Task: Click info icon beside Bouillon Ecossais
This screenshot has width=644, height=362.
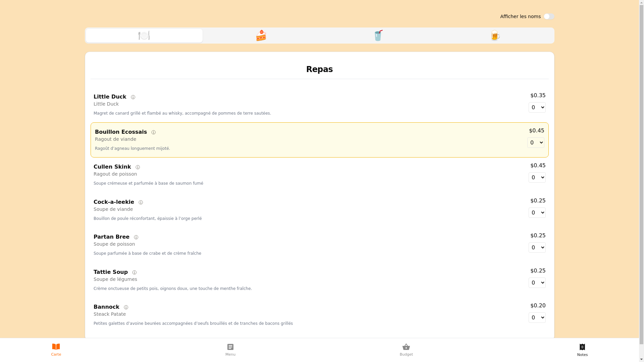Action: pos(154,132)
